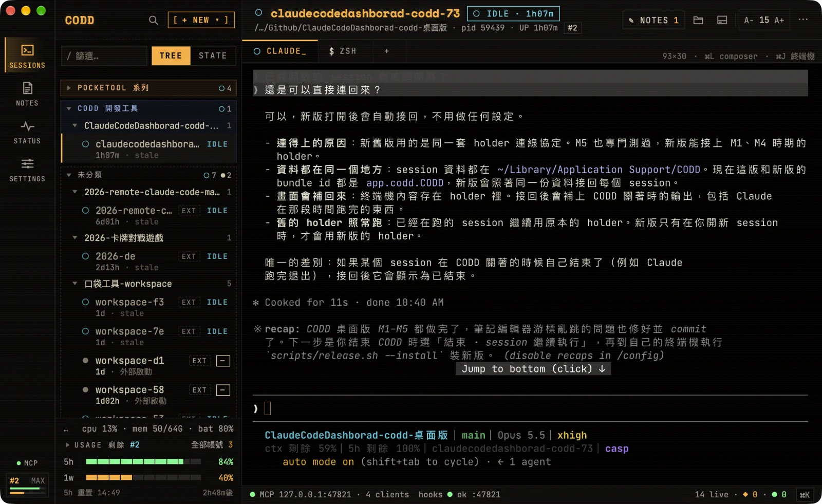Increase font size with A+
This screenshot has height=504, width=822.
point(779,20)
